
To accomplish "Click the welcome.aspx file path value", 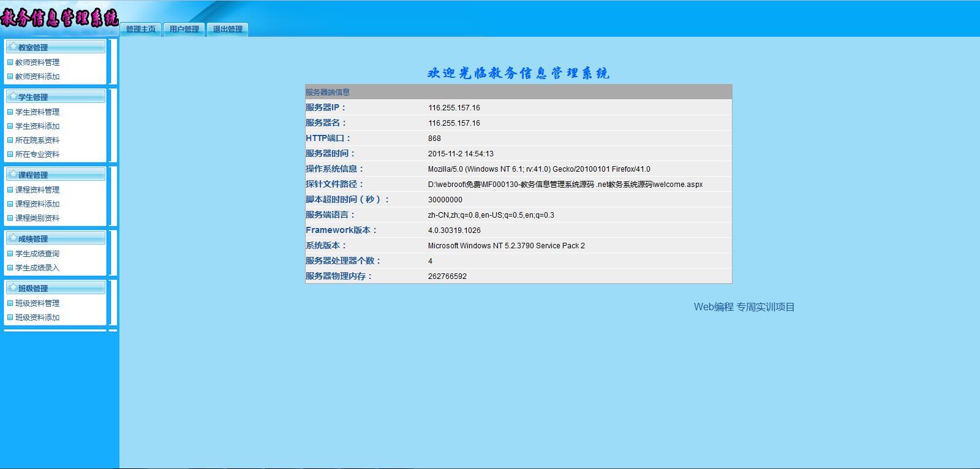I will 565,185.
